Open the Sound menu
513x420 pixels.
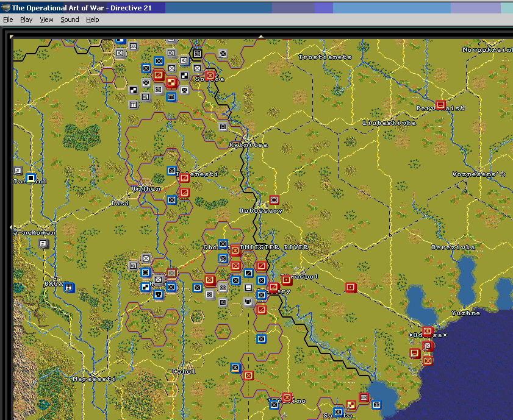(70, 20)
